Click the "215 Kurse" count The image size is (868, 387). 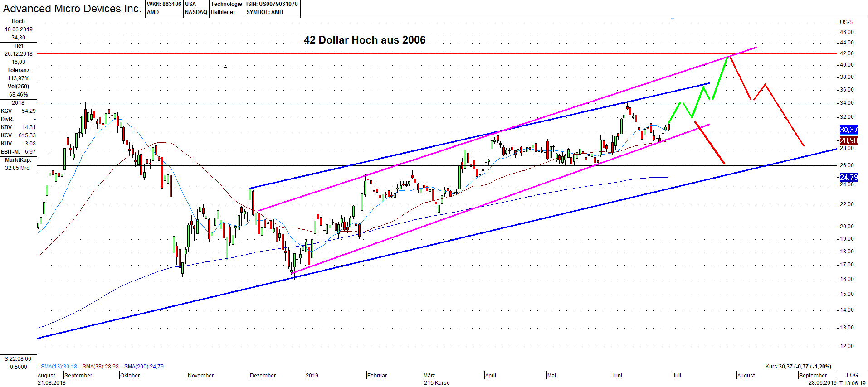(x=437, y=383)
